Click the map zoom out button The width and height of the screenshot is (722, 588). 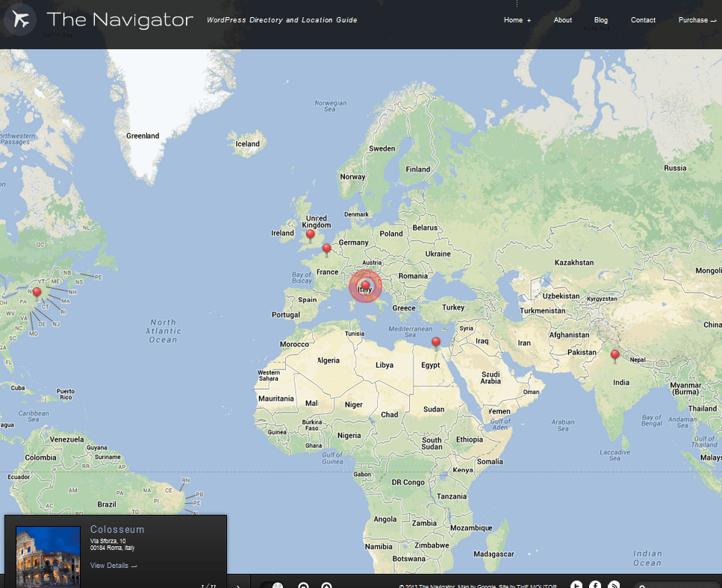click(x=303, y=586)
